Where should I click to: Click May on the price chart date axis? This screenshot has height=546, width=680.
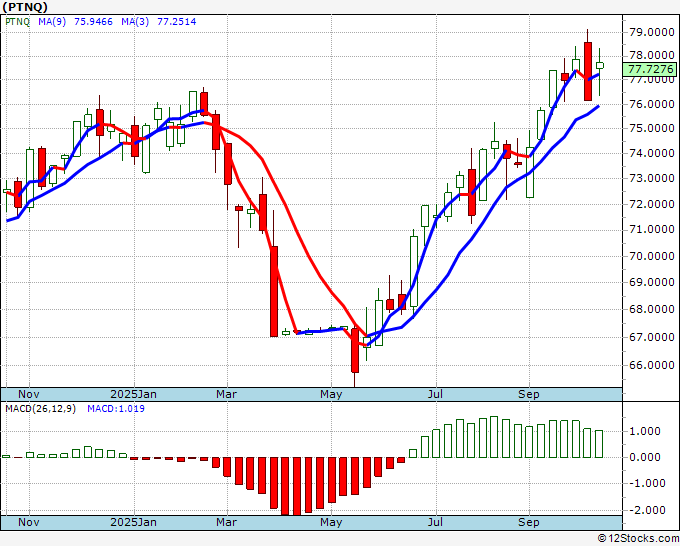[331, 395]
